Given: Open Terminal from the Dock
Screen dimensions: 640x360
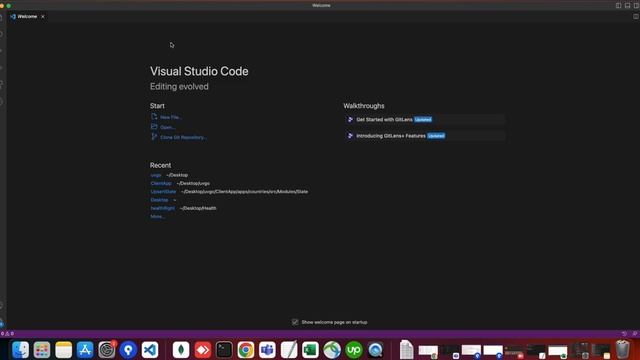Looking at the screenshot, I should [x=224, y=350].
